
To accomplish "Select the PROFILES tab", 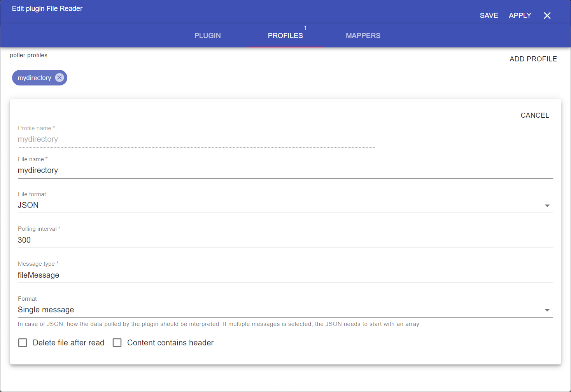I will [x=285, y=36].
